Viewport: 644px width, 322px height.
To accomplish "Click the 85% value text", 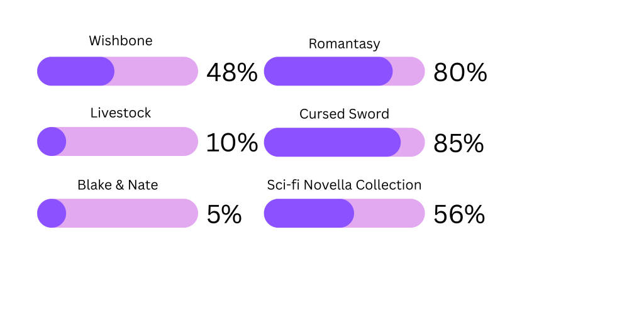I will (x=458, y=143).
